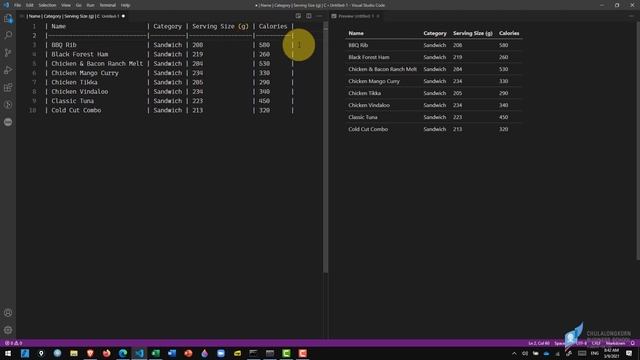Click the 'BBQ Rib' text on line 3

click(64, 45)
